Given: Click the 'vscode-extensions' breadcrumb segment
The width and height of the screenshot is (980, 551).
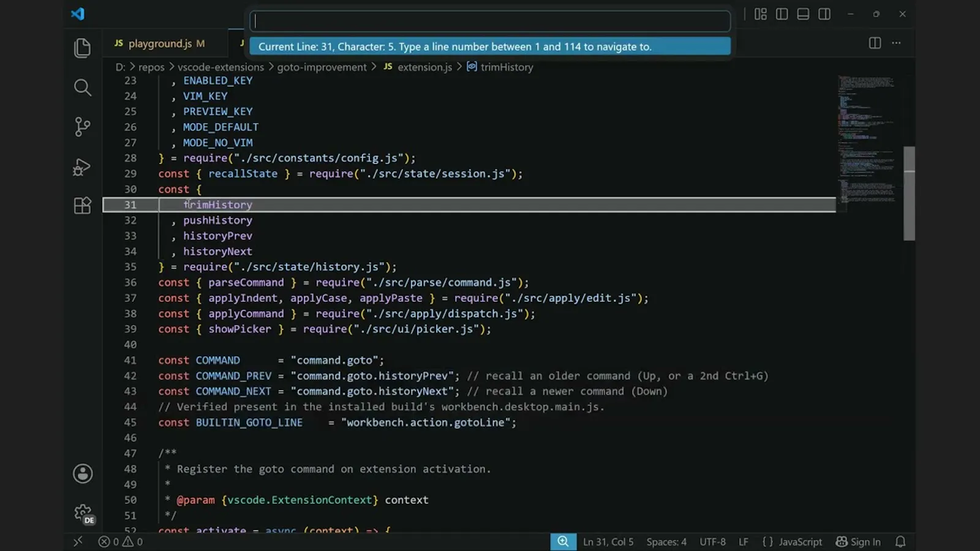Looking at the screenshot, I should pos(221,67).
